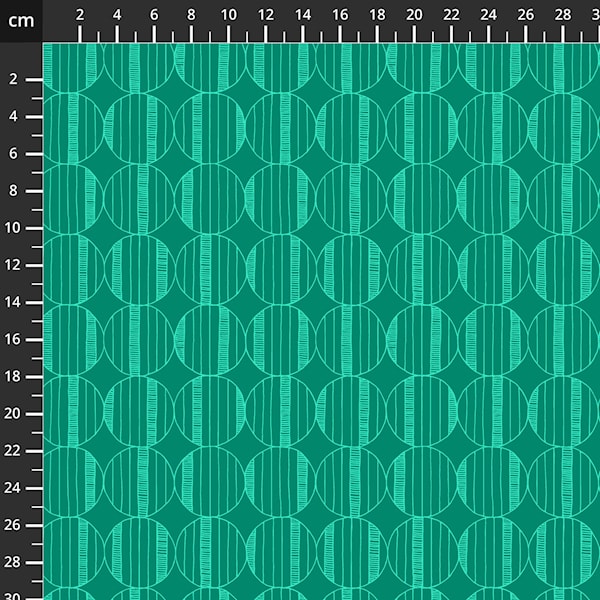The image size is (600, 600).
Task: Click the 16 mark on the horizontal ruler
Action: (x=340, y=15)
